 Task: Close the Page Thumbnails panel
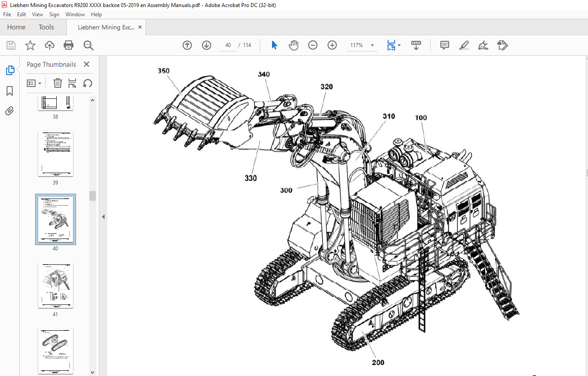pos(87,64)
